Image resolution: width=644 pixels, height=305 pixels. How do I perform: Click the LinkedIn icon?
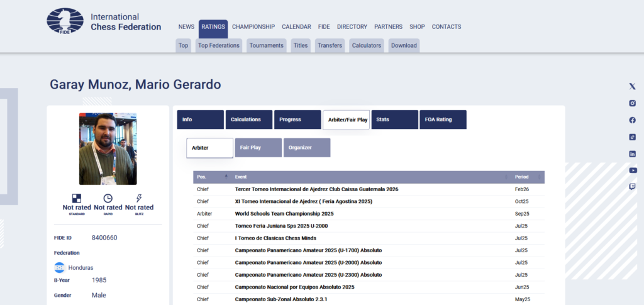[632, 154]
